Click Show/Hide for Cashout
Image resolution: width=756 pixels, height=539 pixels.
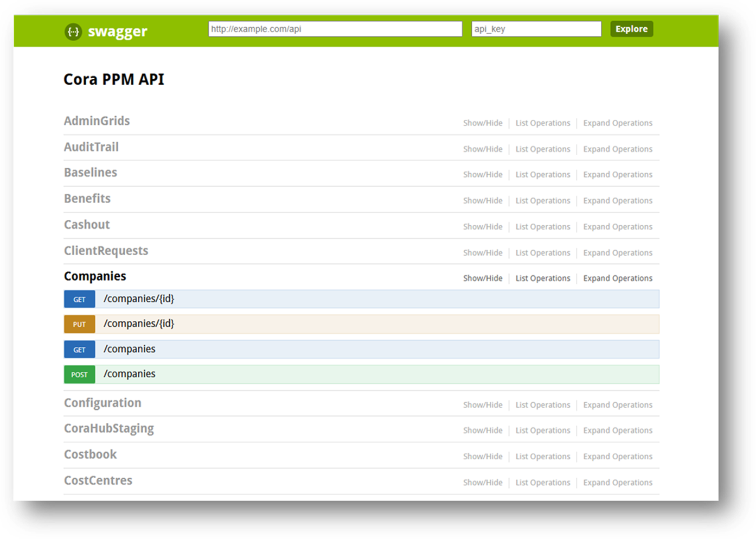pyautogui.click(x=483, y=227)
